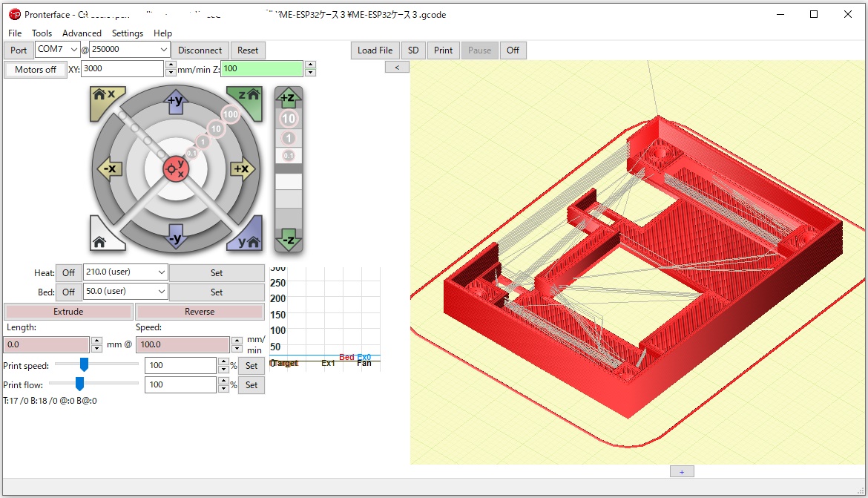Click Motors off button
Viewport: 868px width, 498px height.
coord(35,69)
